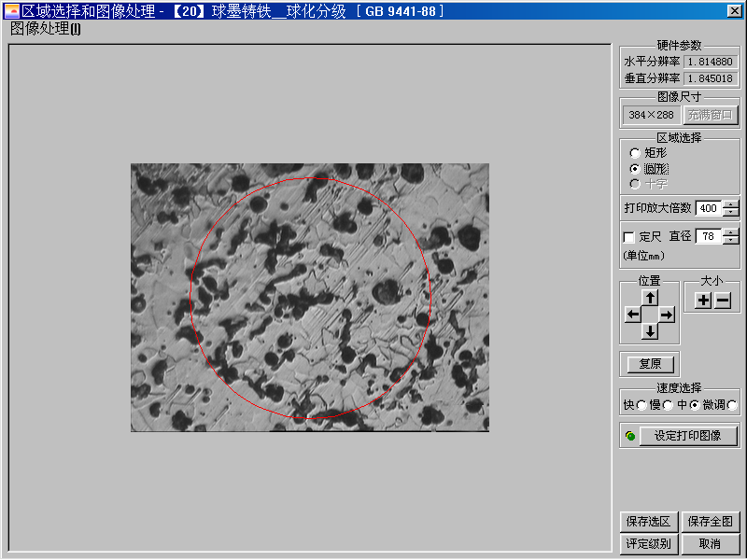The height and width of the screenshot is (560, 747).
Task: Move selection left with left arrow
Action: [x=633, y=315]
